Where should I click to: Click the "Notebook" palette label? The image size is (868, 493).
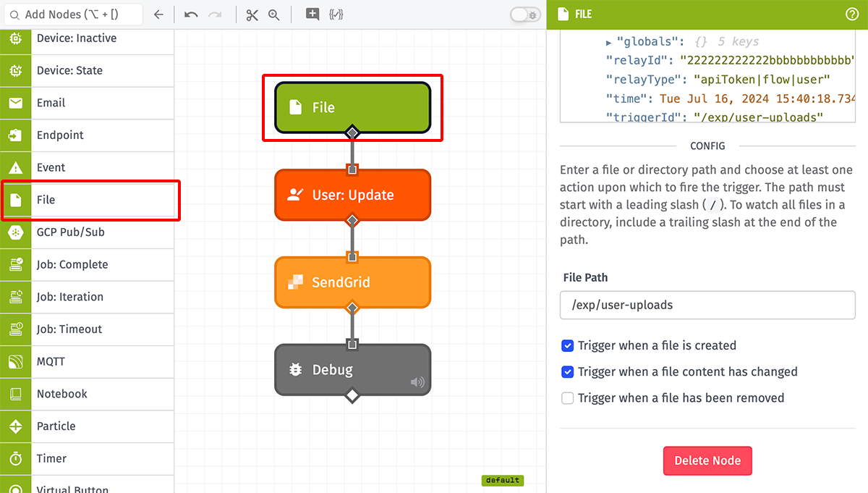click(62, 394)
